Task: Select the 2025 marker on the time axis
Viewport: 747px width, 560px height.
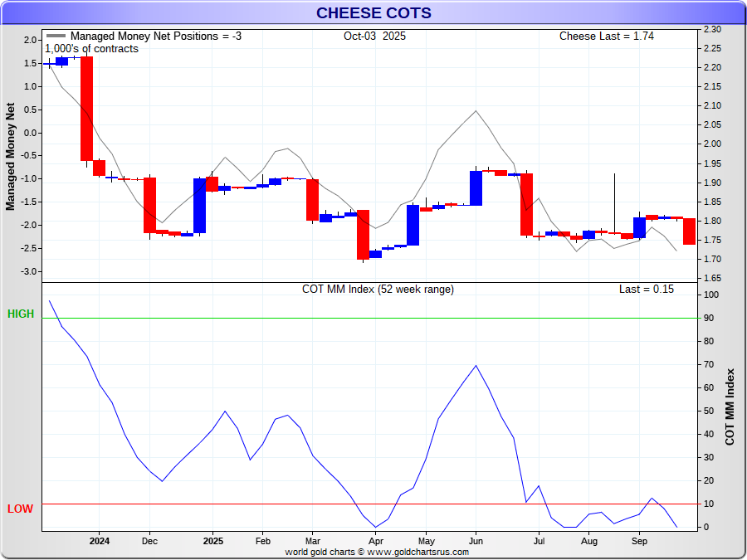Action: (x=212, y=541)
